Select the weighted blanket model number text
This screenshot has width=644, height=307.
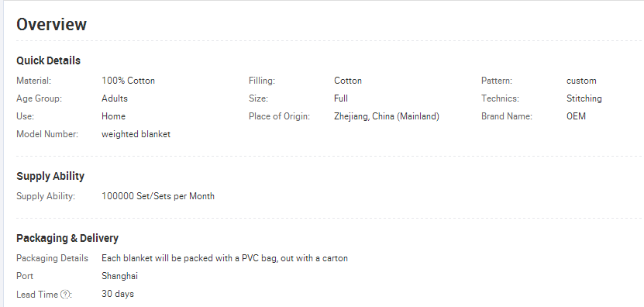[x=136, y=134]
